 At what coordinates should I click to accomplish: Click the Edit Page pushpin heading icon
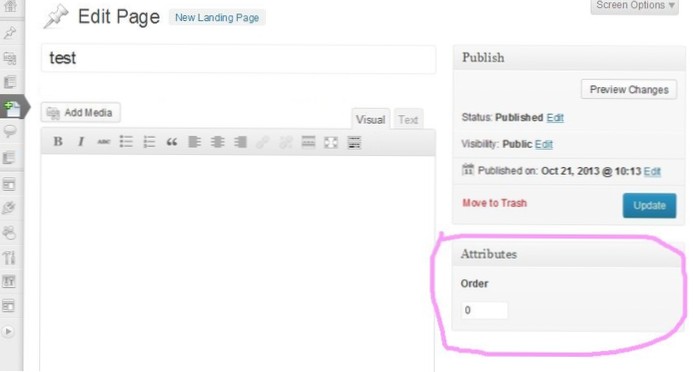click(x=56, y=18)
